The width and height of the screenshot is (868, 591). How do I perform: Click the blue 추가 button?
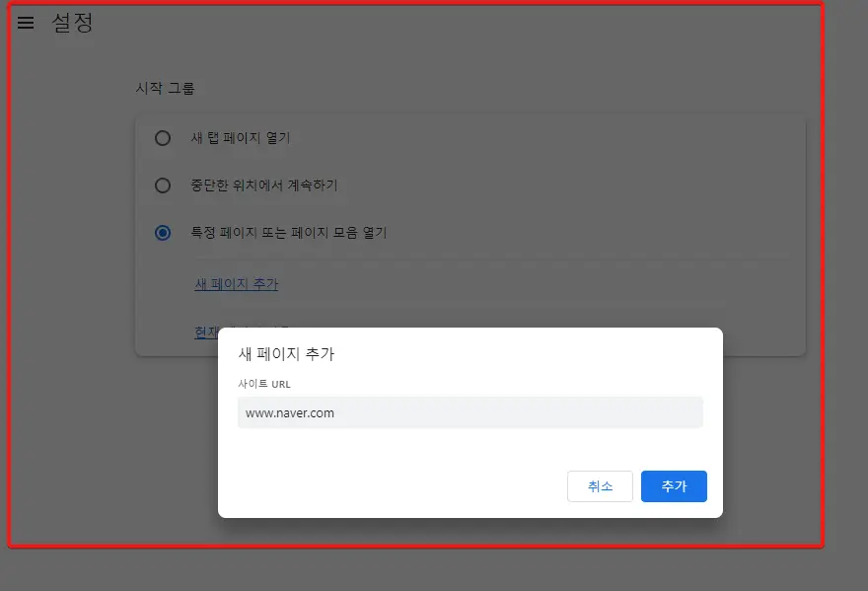click(674, 486)
